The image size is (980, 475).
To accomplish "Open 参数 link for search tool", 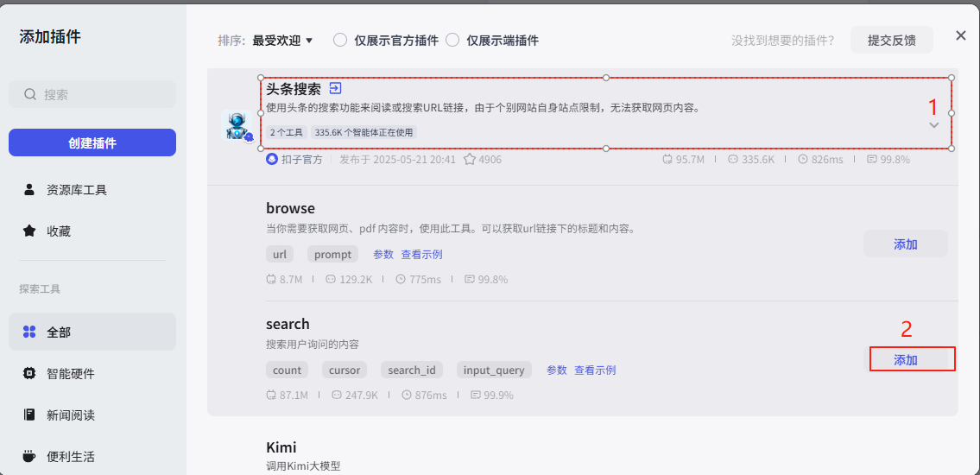I will pos(557,370).
